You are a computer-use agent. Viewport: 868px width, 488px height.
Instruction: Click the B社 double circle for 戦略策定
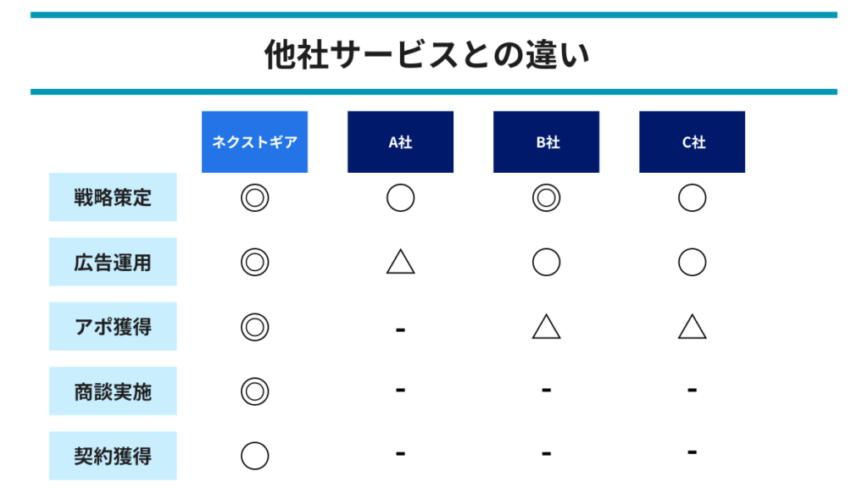pyautogui.click(x=547, y=197)
